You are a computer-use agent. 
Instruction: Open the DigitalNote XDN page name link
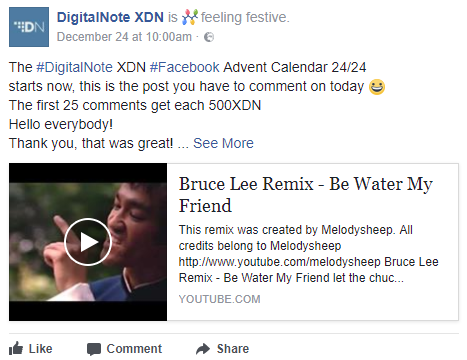[x=110, y=17]
